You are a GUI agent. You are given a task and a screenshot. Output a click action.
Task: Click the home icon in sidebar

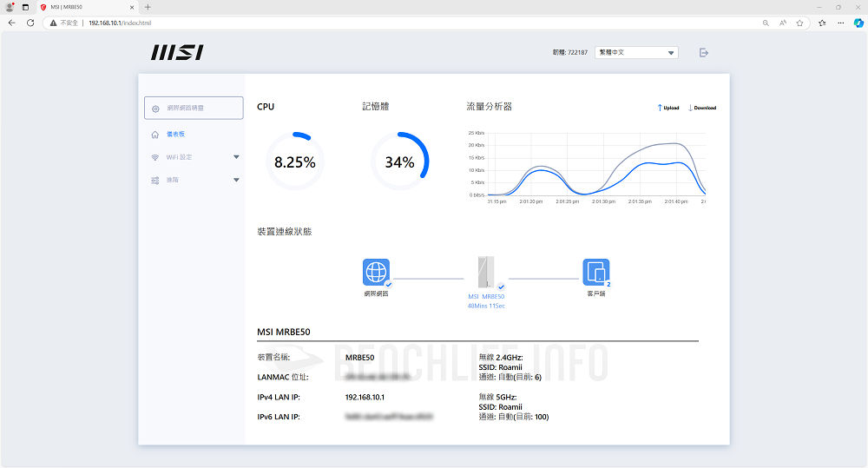point(155,135)
